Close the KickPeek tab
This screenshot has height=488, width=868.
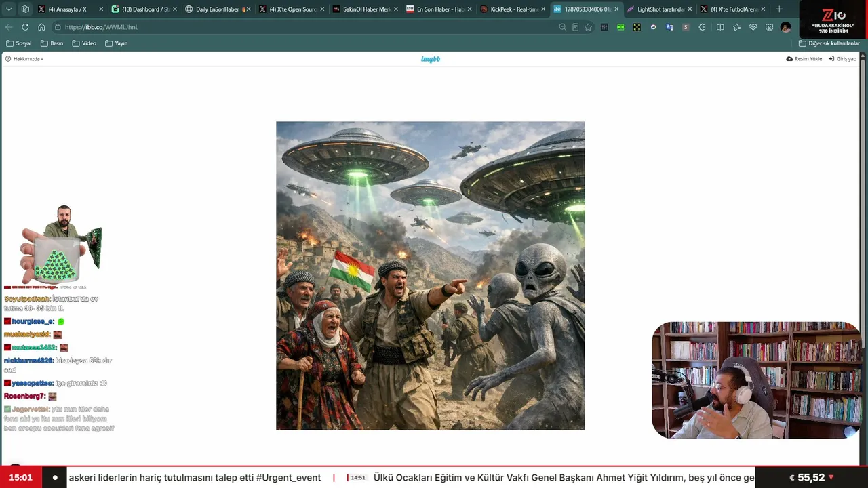tap(542, 9)
